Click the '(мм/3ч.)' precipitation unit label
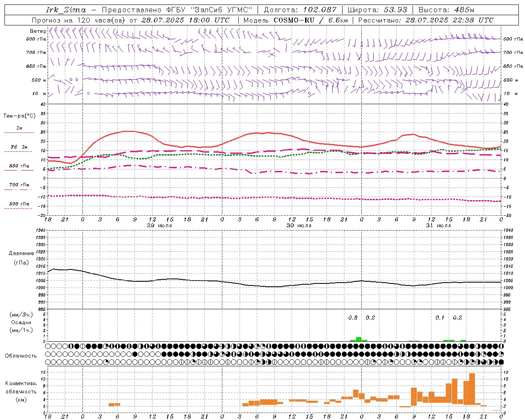Image resolution: width=525 pixels, height=420 pixels. (x=21, y=315)
